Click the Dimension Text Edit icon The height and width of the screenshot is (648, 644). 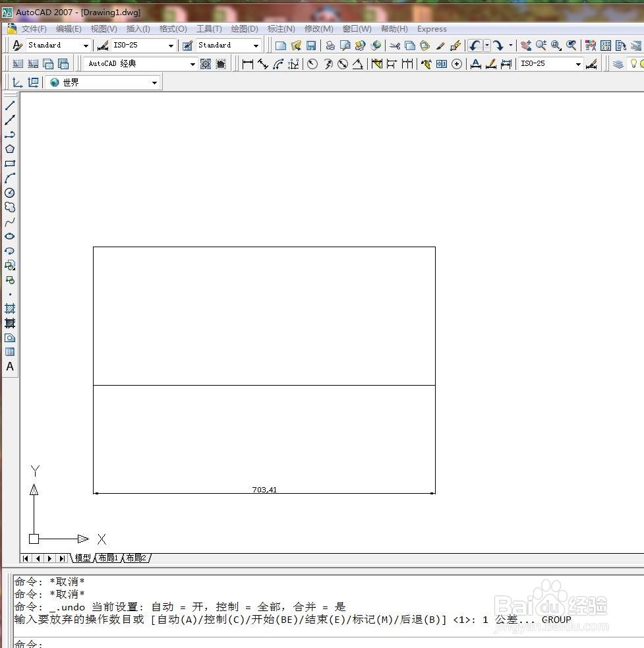click(x=490, y=64)
